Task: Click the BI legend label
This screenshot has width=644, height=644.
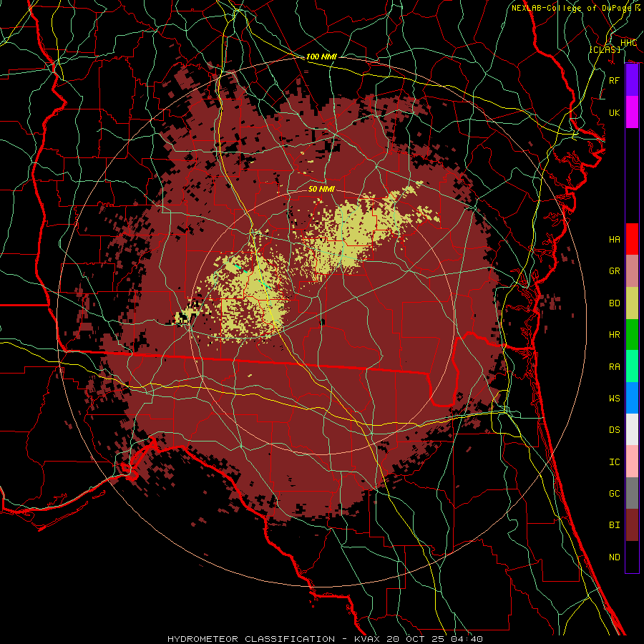Action: 614,525
